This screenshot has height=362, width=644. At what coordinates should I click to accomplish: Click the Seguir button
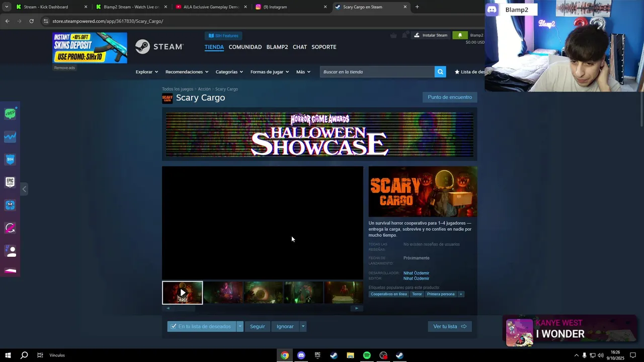pos(257,326)
